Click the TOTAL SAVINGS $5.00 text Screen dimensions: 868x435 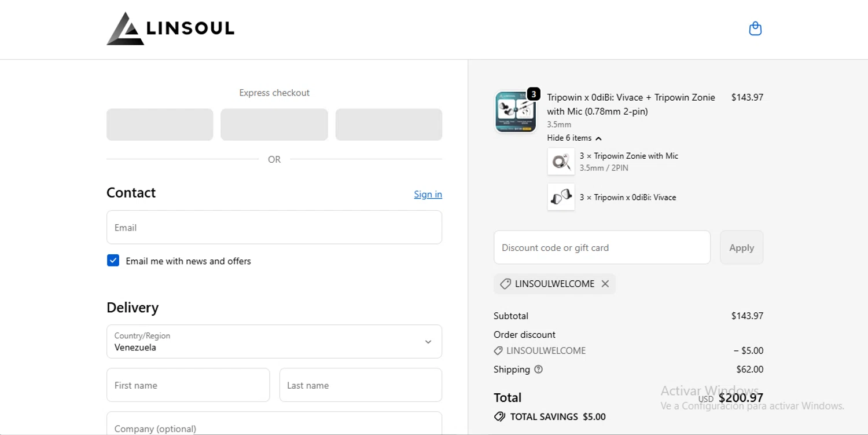click(558, 416)
